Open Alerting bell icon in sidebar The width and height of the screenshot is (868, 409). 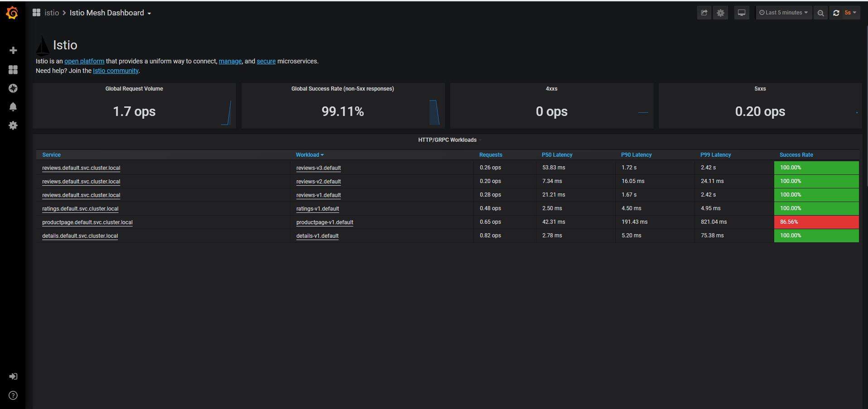(13, 107)
